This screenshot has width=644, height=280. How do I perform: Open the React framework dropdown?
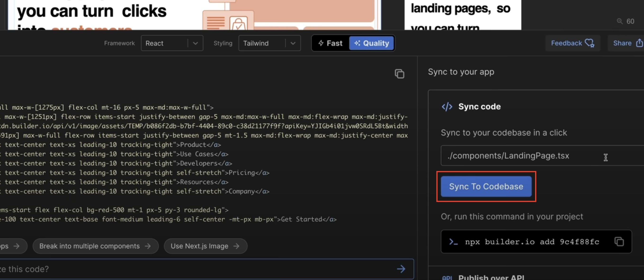(196, 43)
